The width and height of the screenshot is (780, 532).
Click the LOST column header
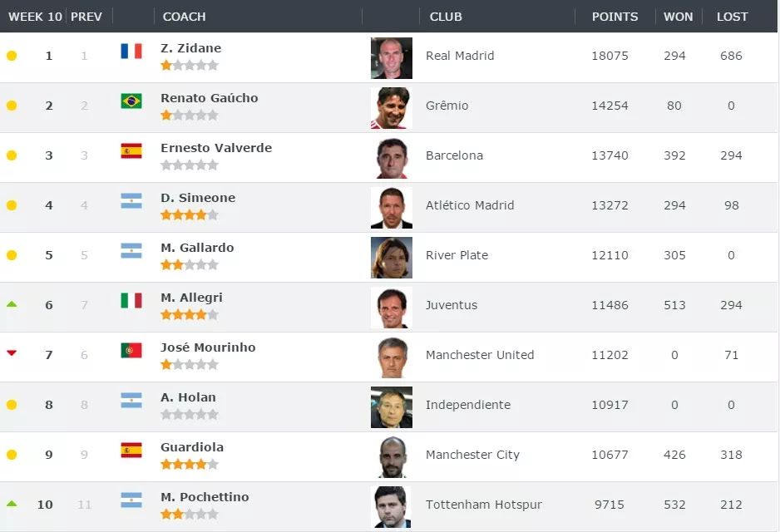point(733,17)
